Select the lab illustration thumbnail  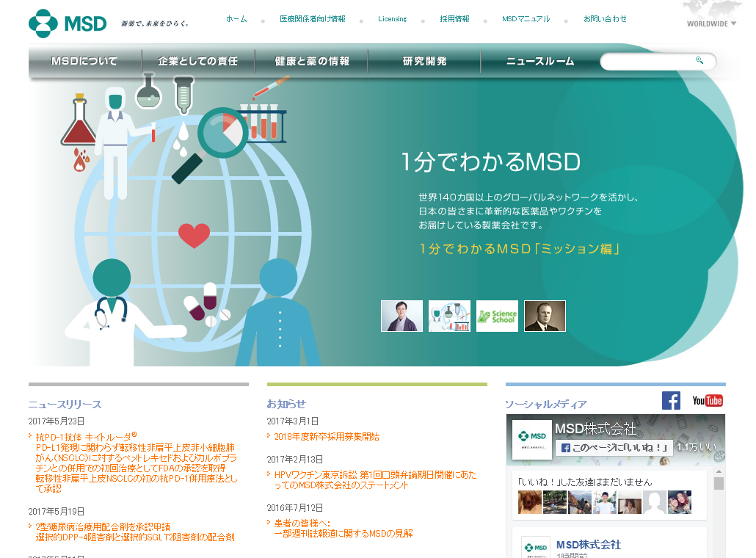(449, 316)
